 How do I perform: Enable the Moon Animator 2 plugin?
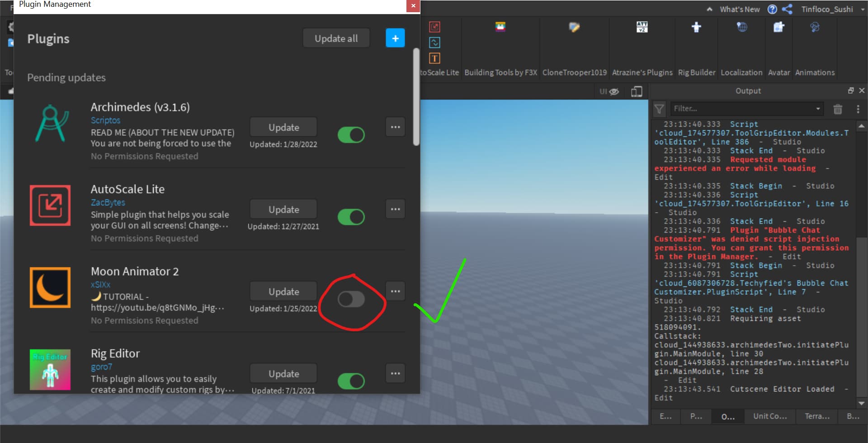(351, 300)
